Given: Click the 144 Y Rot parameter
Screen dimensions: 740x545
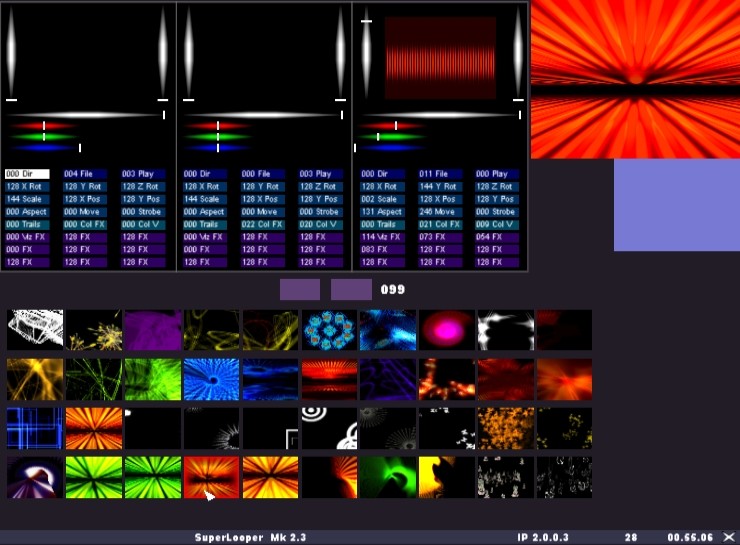Looking at the screenshot, I should 441,186.
